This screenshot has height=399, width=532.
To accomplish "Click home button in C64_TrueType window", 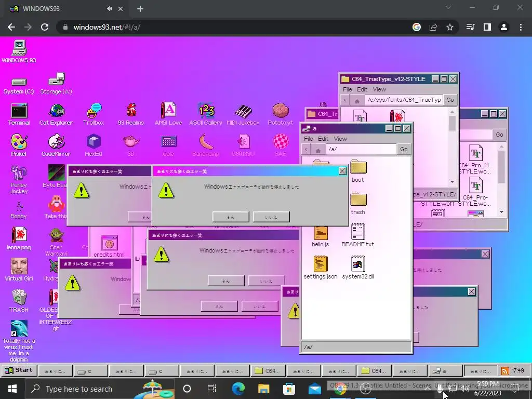I will pos(357,100).
